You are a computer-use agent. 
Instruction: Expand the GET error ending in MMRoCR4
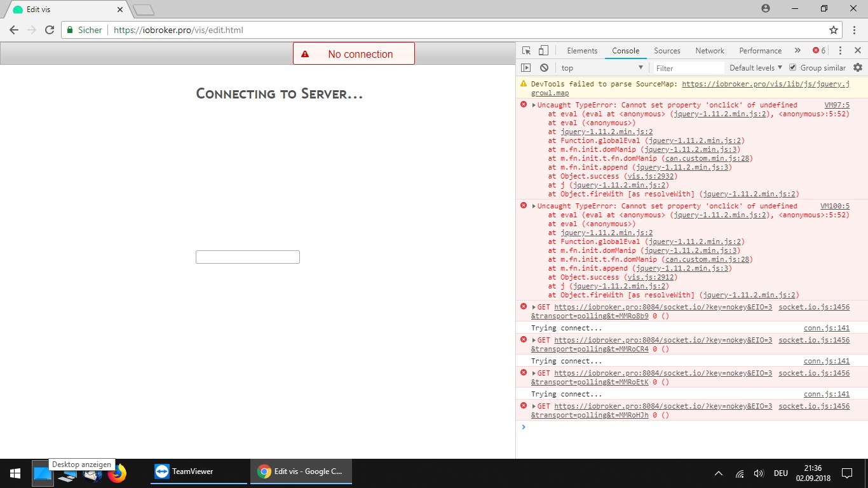click(534, 340)
